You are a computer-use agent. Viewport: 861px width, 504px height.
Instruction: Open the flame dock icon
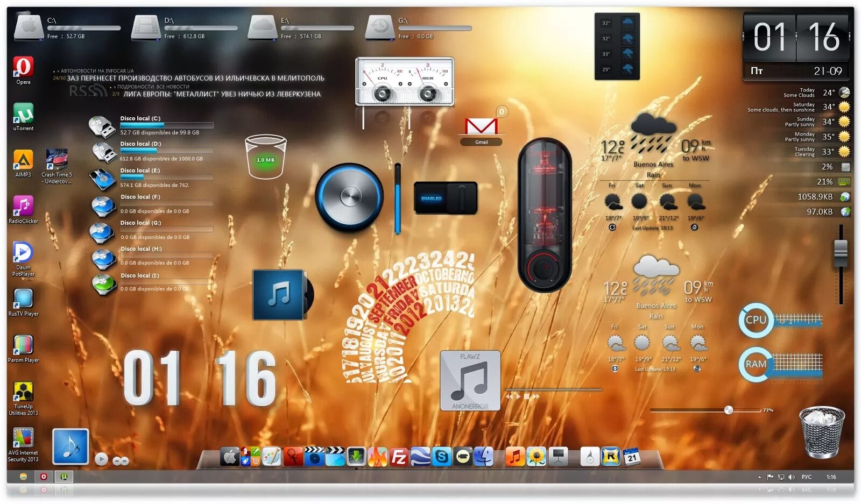point(377,457)
